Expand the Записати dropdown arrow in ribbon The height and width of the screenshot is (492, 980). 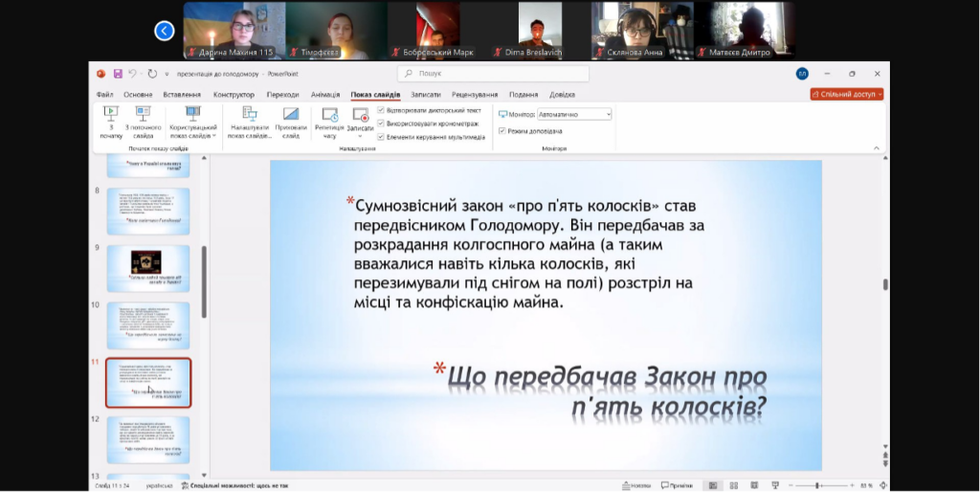360,136
